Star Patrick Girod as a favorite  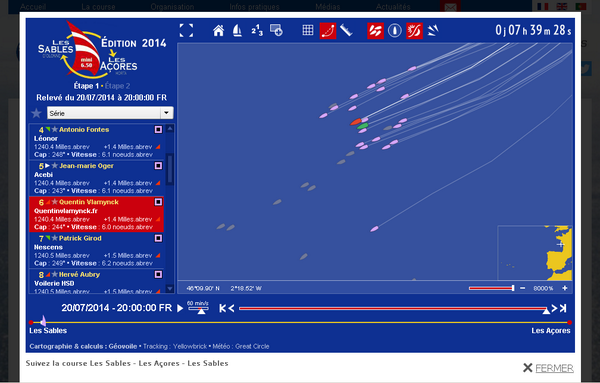pyautogui.click(x=55, y=238)
